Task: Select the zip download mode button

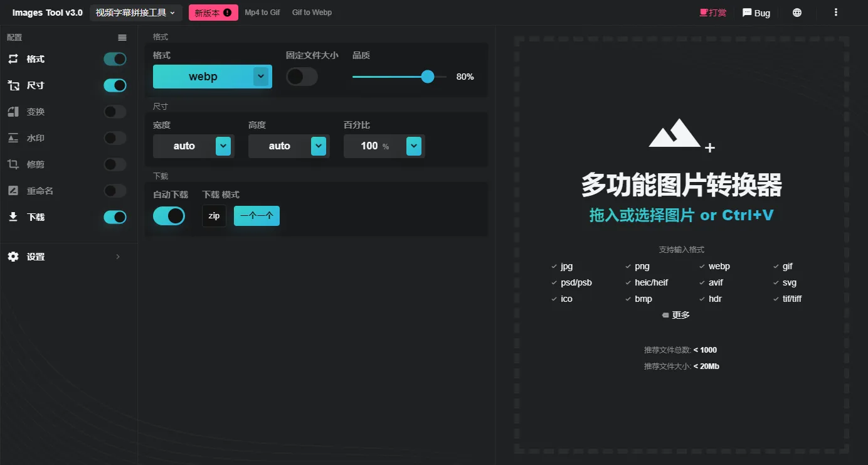Action: pyautogui.click(x=214, y=216)
